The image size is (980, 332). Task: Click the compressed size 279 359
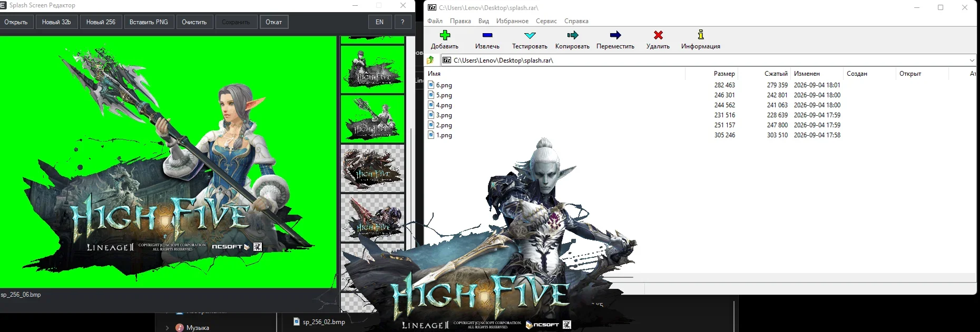tap(777, 85)
